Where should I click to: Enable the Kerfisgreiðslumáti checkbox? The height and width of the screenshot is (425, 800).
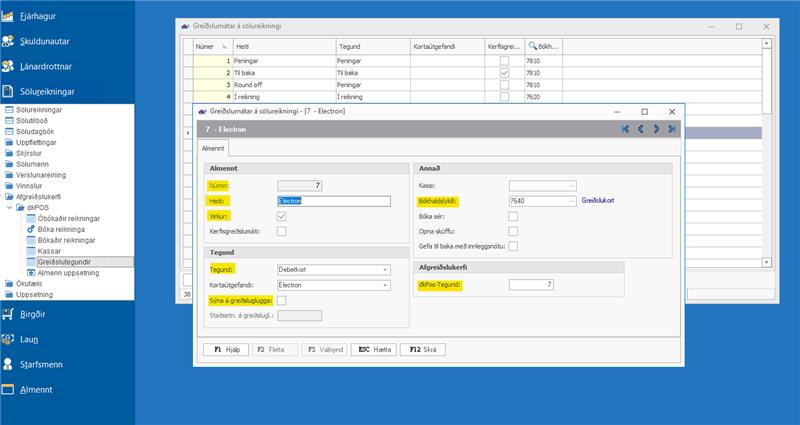[x=282, y=231]
